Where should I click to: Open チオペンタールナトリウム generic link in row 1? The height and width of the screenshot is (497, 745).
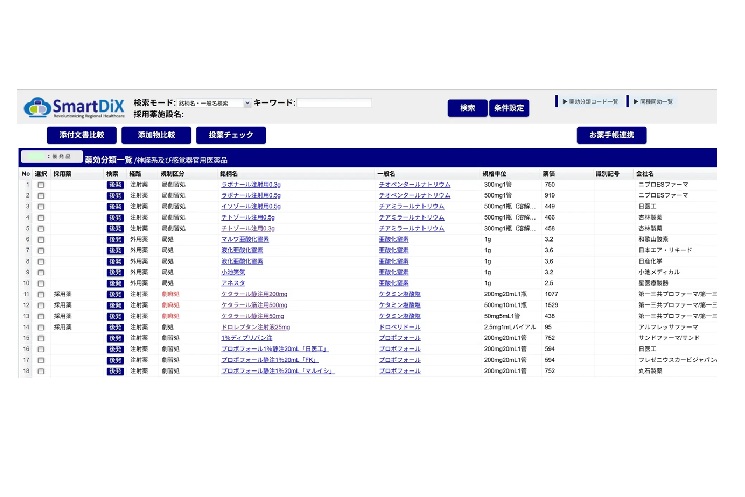414,184
